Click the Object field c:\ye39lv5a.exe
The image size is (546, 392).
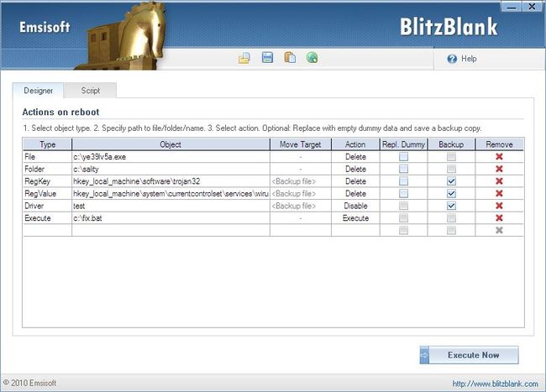click(x=171, y=156)
